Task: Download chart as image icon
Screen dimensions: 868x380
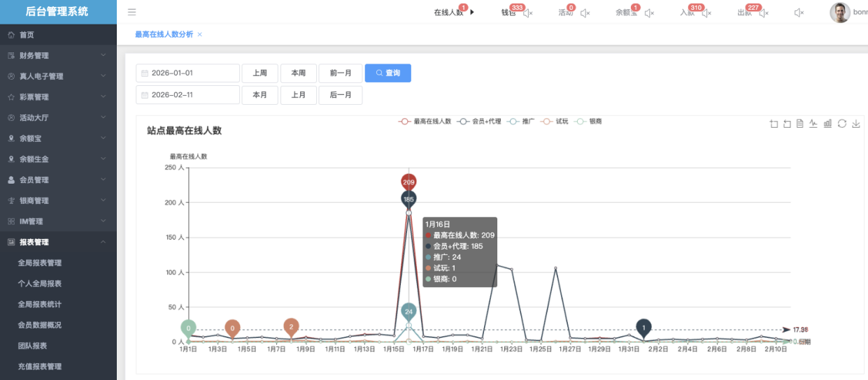Action: (856, 124)
